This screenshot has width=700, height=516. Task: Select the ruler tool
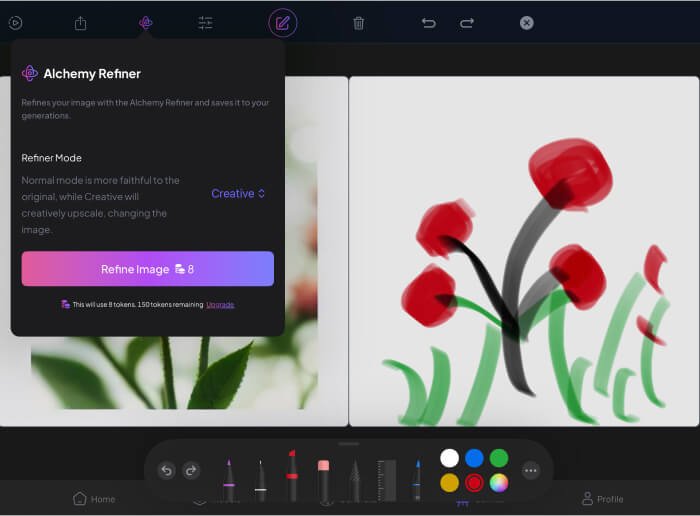tap(386, 479)
